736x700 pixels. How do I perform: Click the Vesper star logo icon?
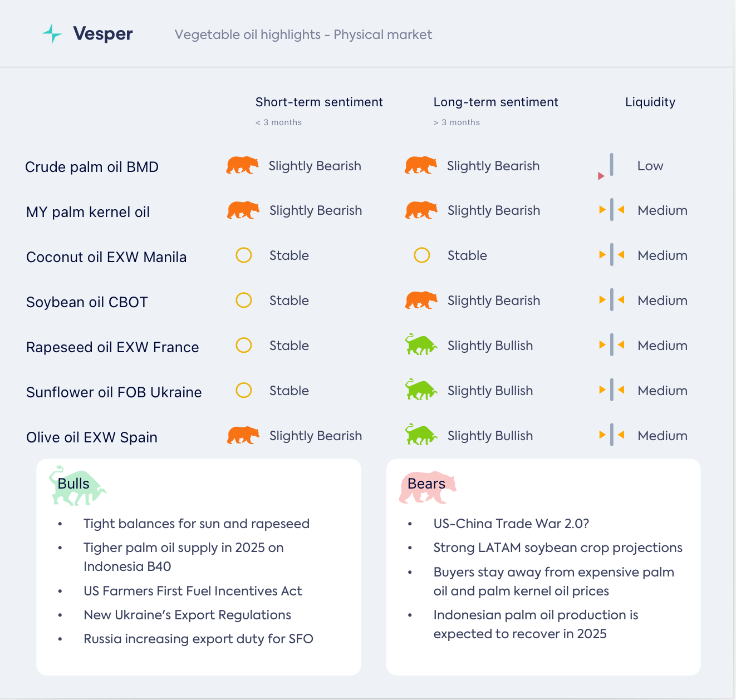(x=52, y=34)
